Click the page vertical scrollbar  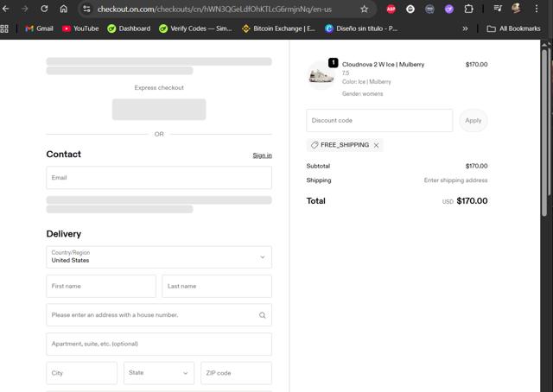(x=544, y=132)
